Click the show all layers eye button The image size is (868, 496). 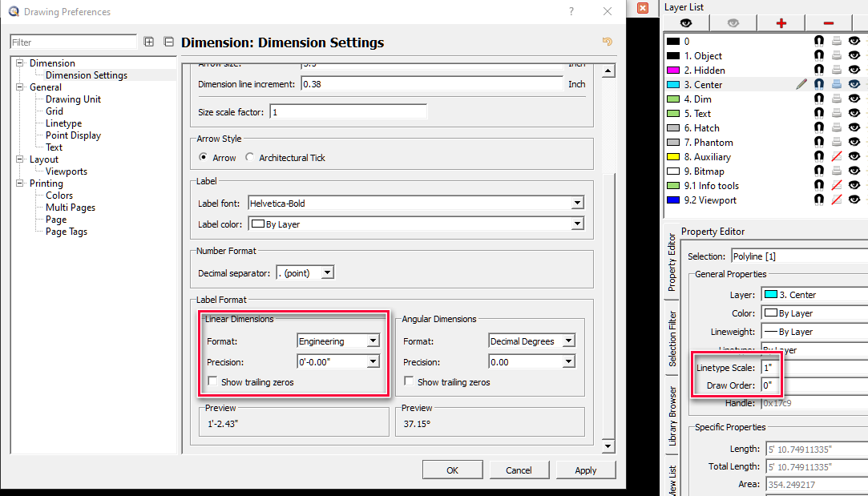coord(686,23)
